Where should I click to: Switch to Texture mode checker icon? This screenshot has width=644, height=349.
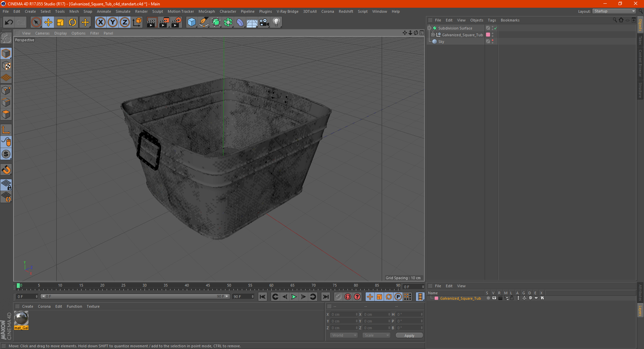6,66
